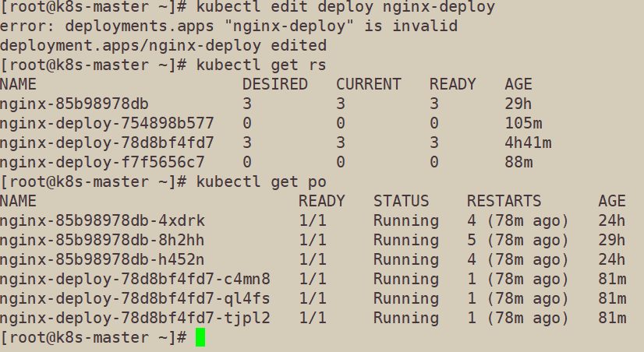Image resolution: width=644 pixels, height=352 pixels.
Task: Click Running status of pod 4xdrk
Action: pyautogui.click(x=406, y=220)
